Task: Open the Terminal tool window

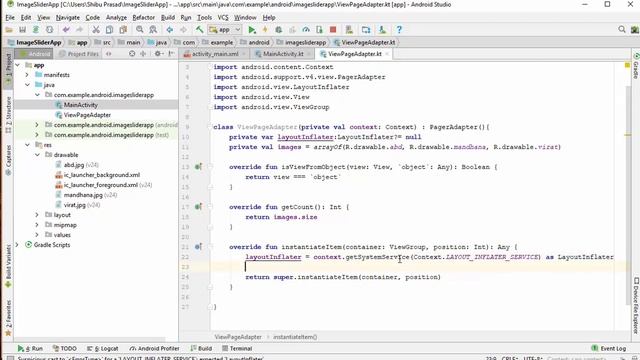Action: (237, 349)
